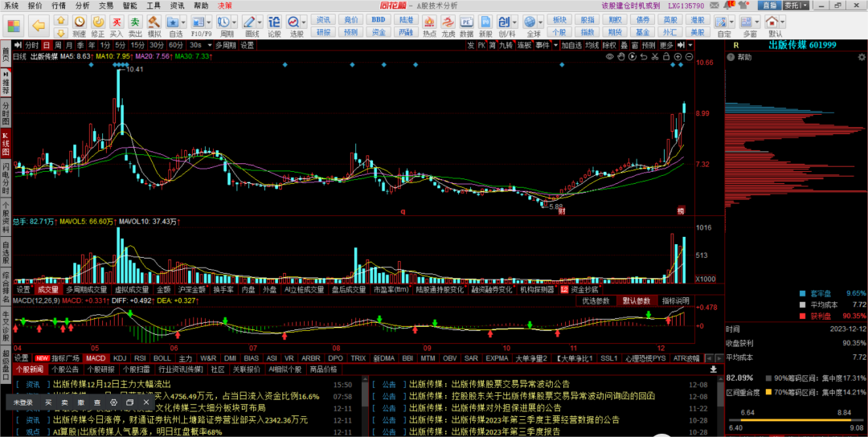Click the chart replay play icon

pyautogui.click(x=633, y=56)
